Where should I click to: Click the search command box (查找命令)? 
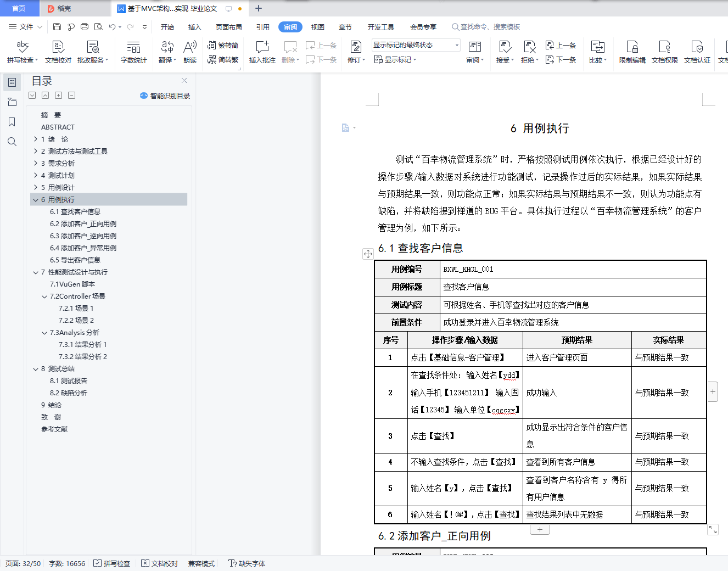point(486,27)
